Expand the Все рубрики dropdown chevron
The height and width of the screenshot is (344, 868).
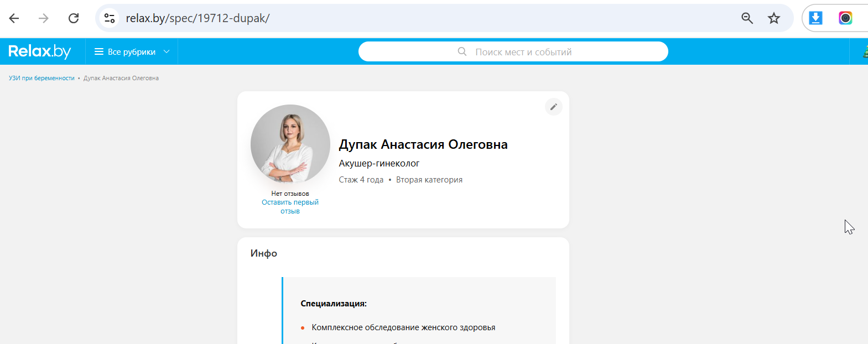coord(167,51)
